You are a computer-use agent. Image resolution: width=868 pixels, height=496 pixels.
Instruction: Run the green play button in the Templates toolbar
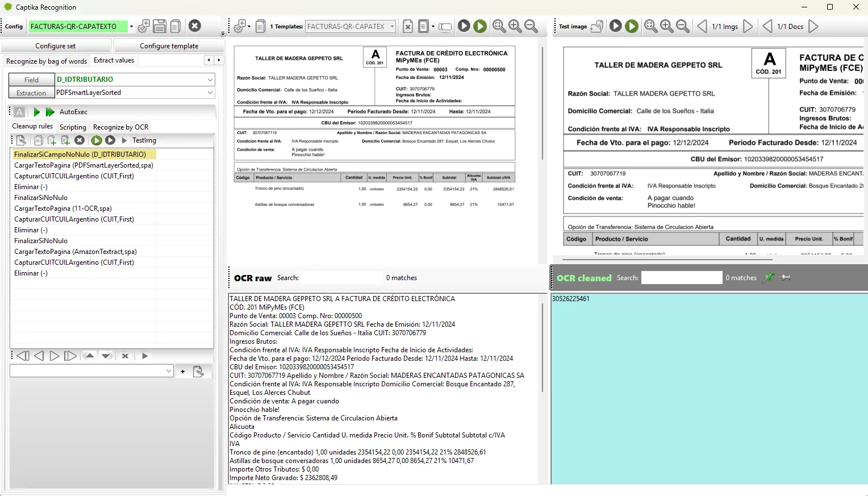tap(480, 26)
